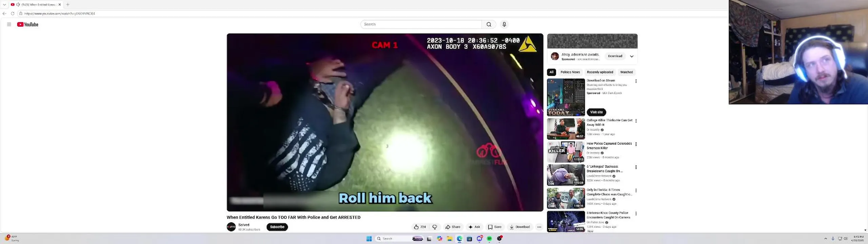Open the Windows Start menu

click(369, 239)
